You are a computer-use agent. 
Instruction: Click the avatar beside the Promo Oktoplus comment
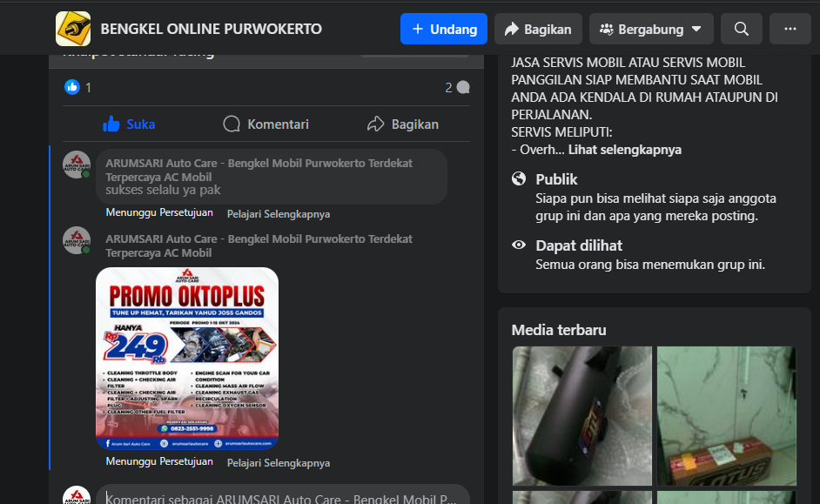click(77, 240)
